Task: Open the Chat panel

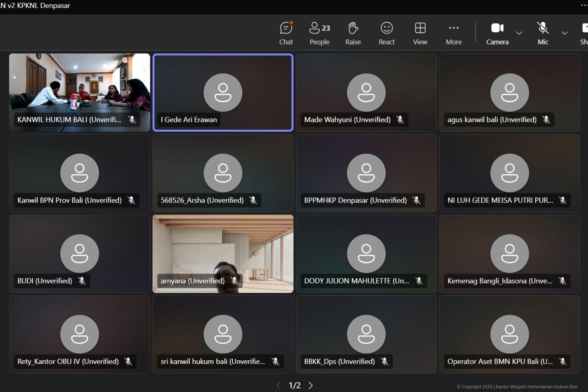Action: pyautogui.click(x=286, y=33)
